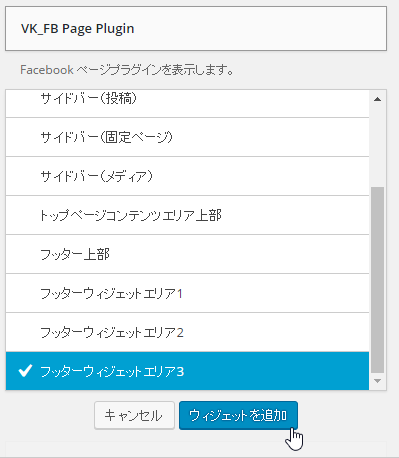Click the ウィジェットを追加 button
Viewport: 399px width, 458px height.
pos(238,415)
